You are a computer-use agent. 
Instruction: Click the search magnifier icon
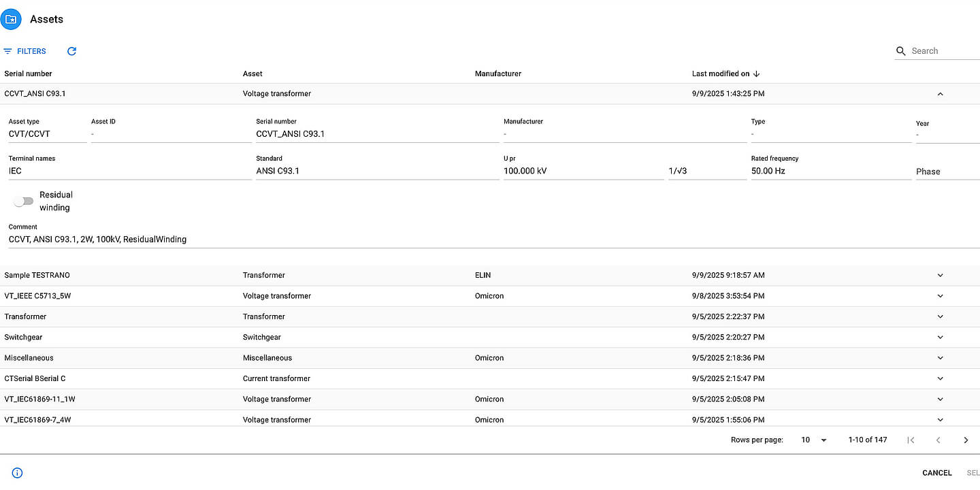[x=901, y=51]
